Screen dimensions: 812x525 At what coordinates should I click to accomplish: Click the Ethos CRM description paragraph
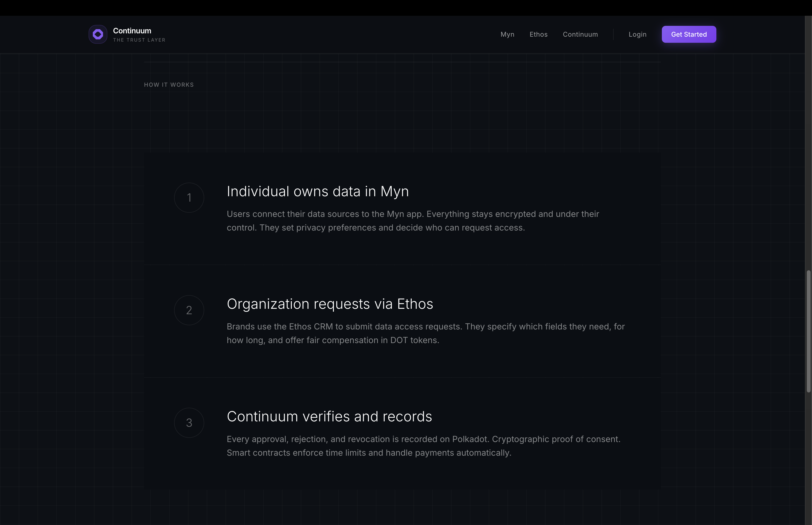425,333
